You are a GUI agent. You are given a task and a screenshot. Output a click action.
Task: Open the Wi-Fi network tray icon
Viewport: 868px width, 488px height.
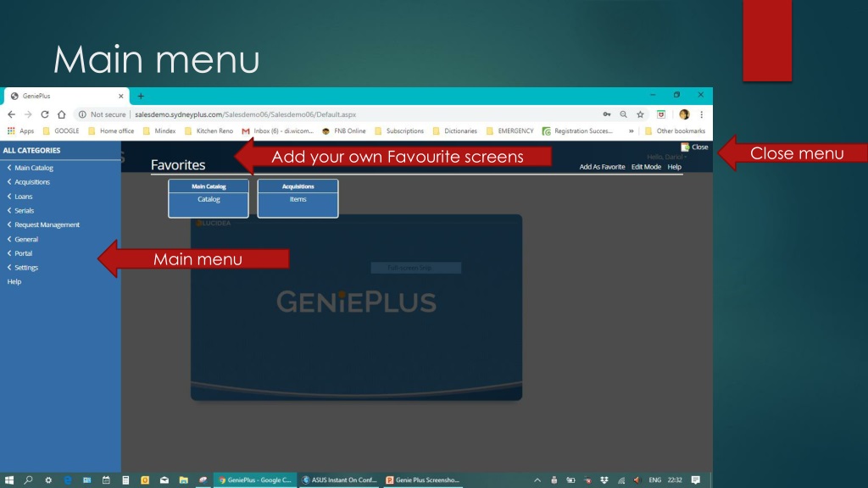click(621, 480)
